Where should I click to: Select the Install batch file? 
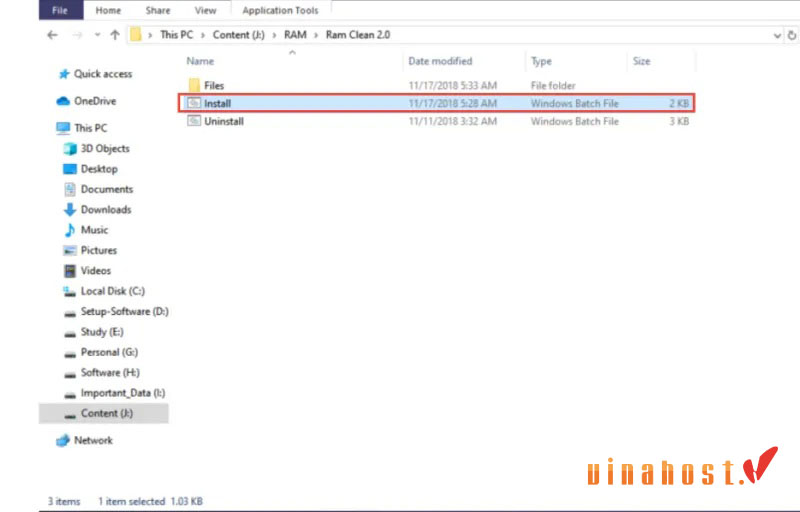click(217, 103)
